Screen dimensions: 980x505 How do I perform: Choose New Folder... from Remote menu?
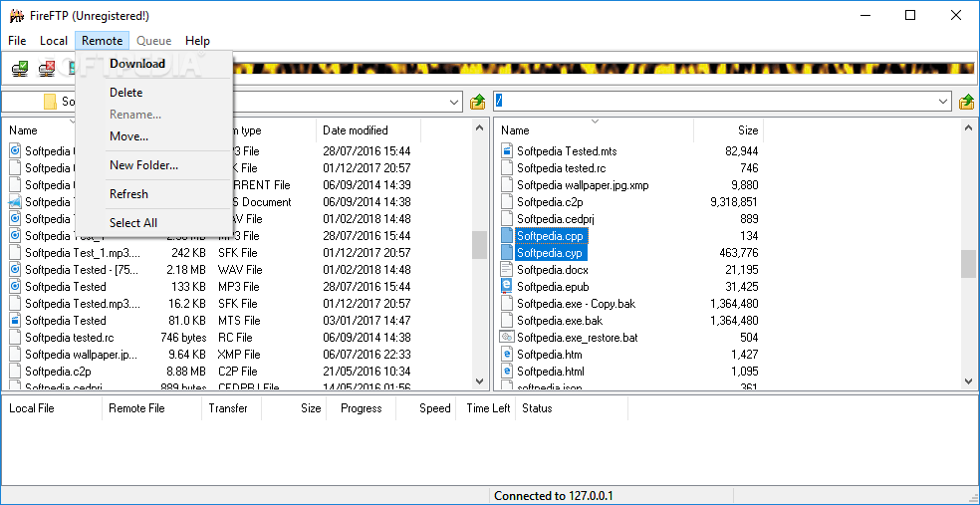(x=154, y=165)
